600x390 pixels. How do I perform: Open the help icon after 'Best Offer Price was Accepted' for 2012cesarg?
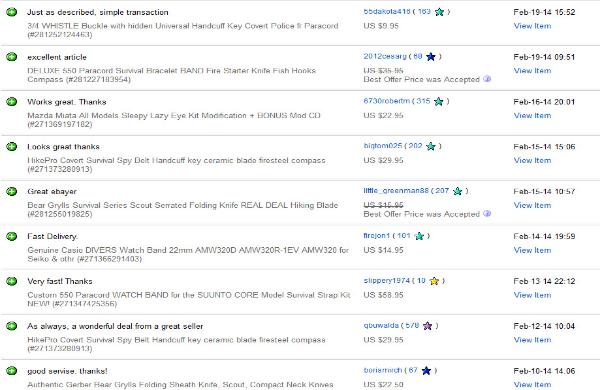pyautogui.click(x=487, y=79)
